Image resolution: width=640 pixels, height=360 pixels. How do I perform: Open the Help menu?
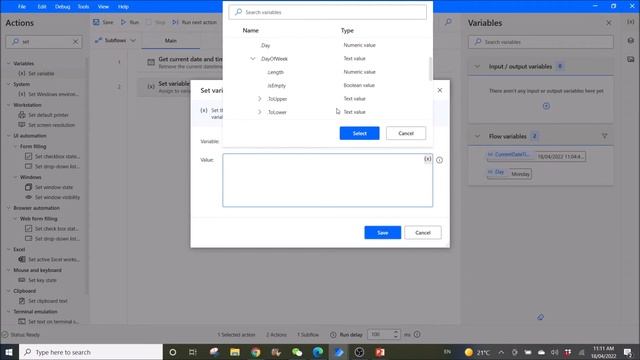coord(123,7)
